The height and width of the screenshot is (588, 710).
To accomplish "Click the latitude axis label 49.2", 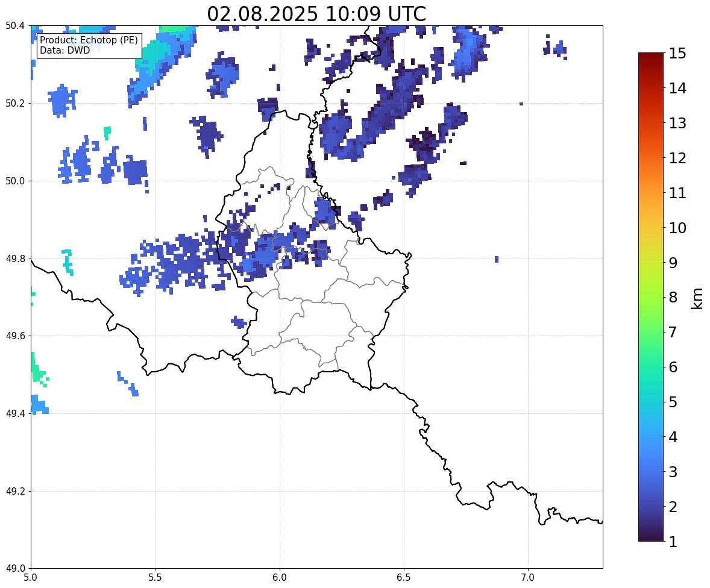I will pos(15,491).
